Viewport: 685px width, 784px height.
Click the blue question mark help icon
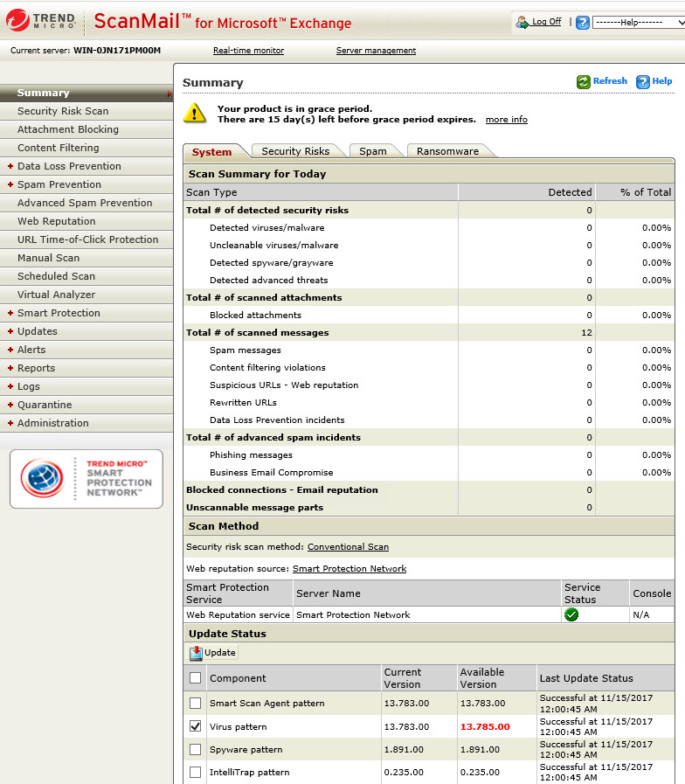pos(583,23)
